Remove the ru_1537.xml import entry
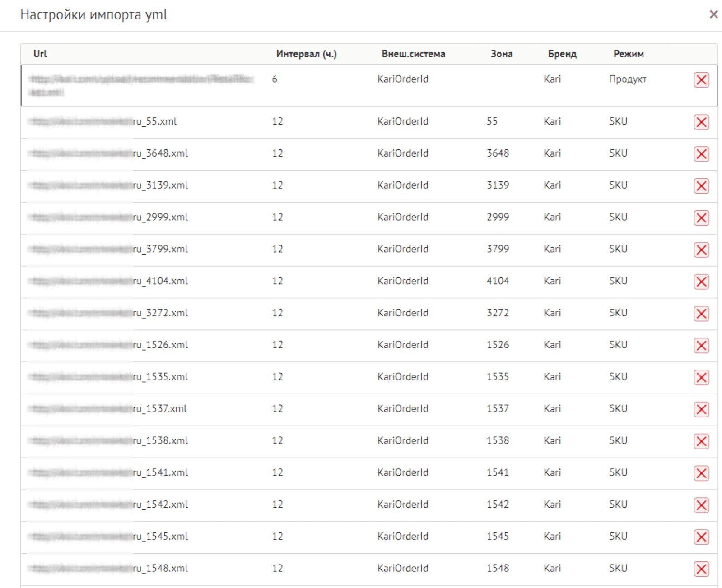The height and width of the screenshot is (588, 722). tap(701, 409)
